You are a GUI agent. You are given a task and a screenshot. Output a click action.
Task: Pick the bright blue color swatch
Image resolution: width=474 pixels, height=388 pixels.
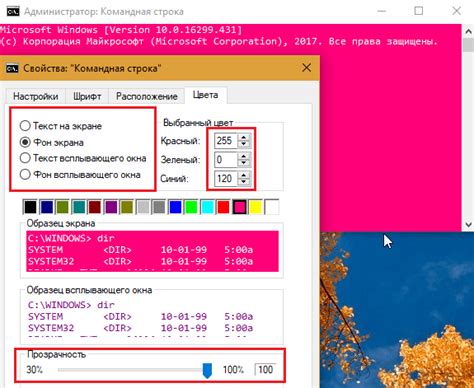[175, 207]
